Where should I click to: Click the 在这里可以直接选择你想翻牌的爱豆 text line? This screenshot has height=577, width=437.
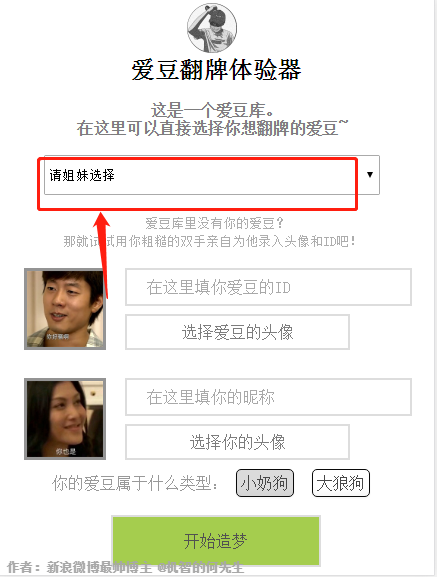point(212,128)
